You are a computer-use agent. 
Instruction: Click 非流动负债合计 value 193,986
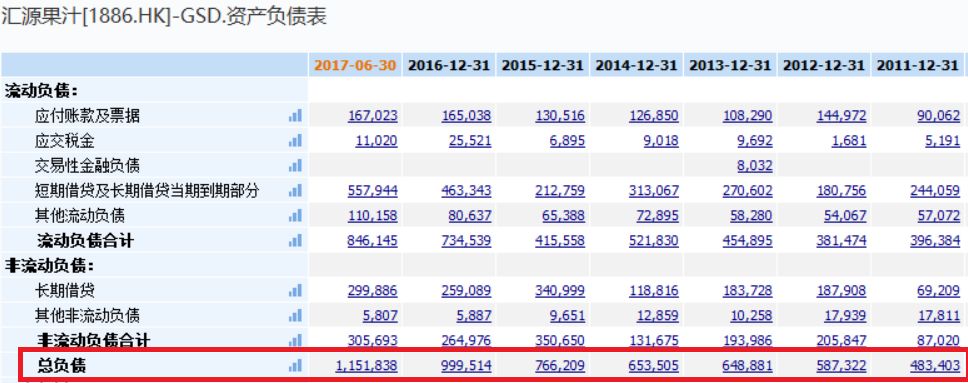748,340
